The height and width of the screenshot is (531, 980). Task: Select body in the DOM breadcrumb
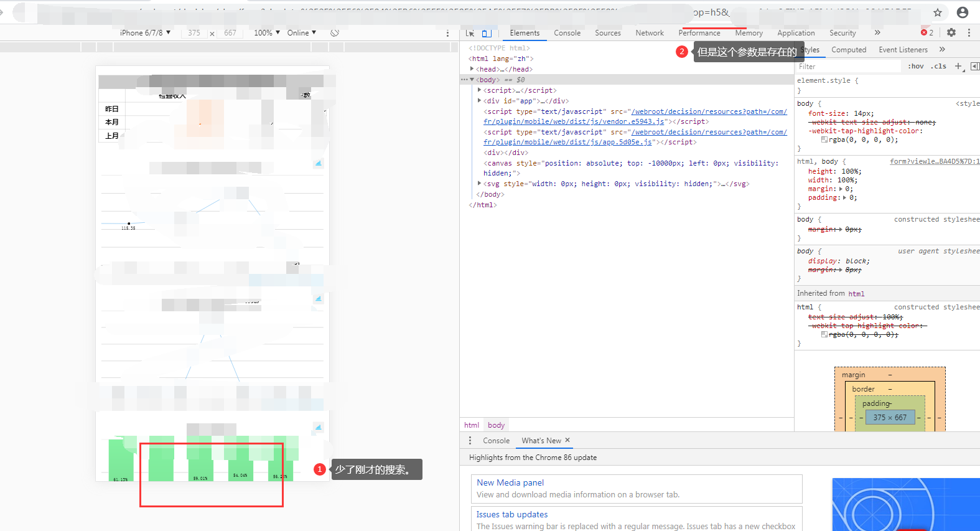496,425
